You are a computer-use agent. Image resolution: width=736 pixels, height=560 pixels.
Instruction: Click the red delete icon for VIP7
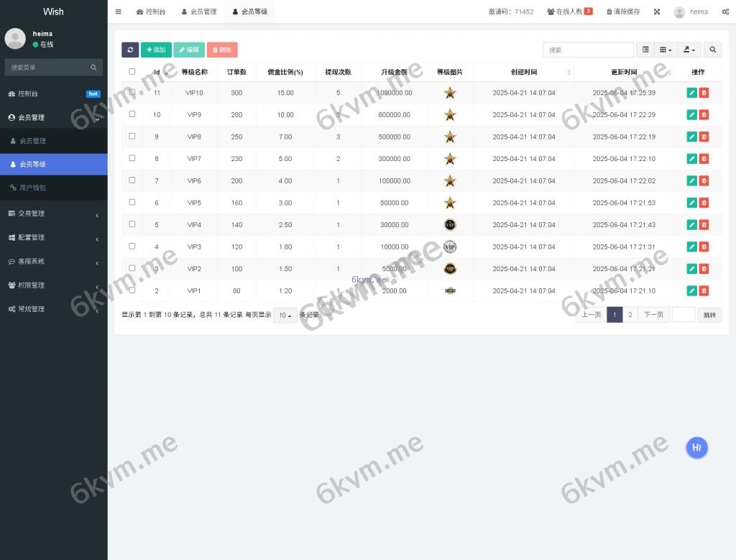pos(704,159)
